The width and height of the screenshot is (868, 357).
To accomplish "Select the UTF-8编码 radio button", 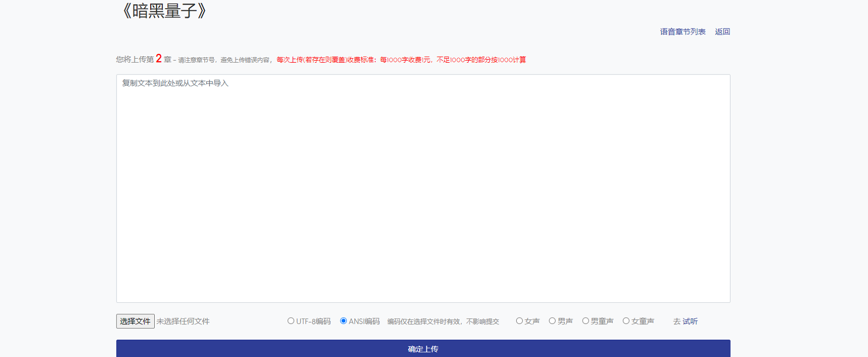I will coord(291,321).
